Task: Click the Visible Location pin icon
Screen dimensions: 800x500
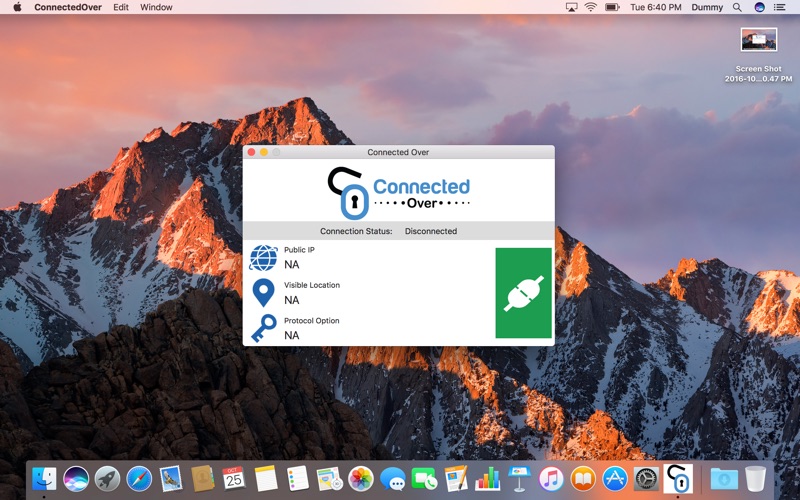Action: tap(263, 293)
